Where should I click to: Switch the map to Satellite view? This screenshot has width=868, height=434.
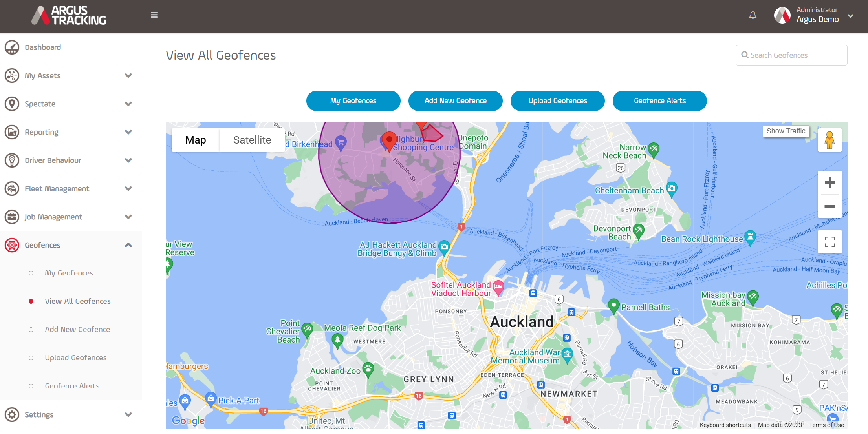click(252, 140)
